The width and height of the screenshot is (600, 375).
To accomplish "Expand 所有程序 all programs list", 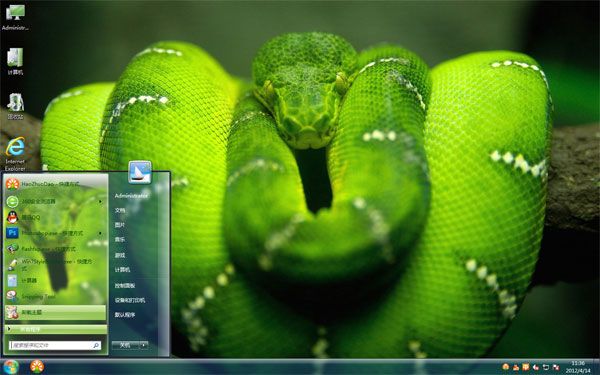I will click(x=56, y=329).
